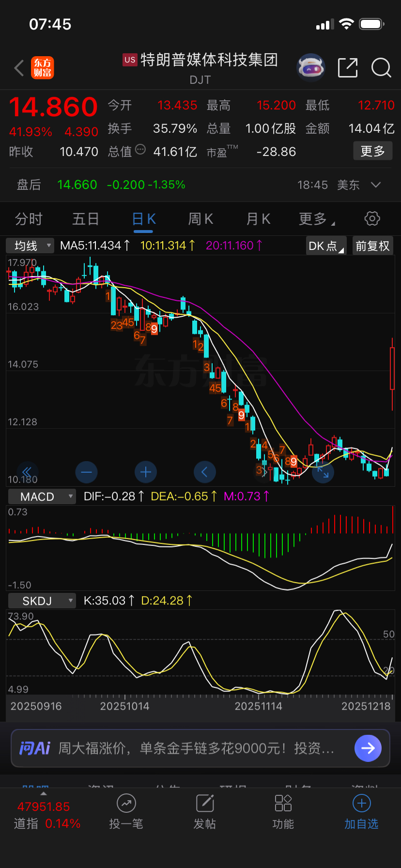401x868 pixels.
Task: Tap M:0.73 MACD value
Action: (247, 496)
